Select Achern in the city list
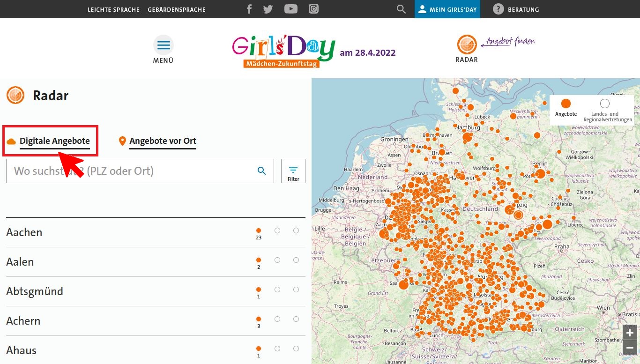This screenshot has width=640, height=364. pyautogui.click(x=156, y=321)
